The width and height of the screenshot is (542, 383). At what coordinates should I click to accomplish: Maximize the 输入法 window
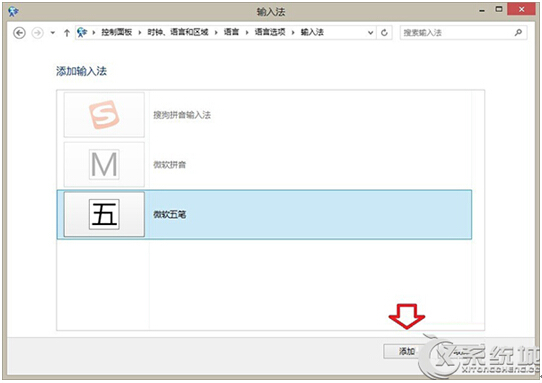click(499, 10)
